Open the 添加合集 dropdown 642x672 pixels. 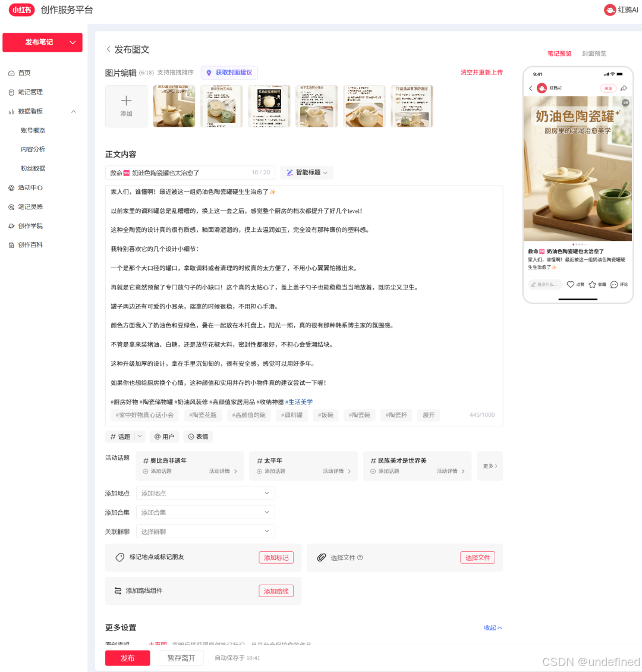point(206,513)
